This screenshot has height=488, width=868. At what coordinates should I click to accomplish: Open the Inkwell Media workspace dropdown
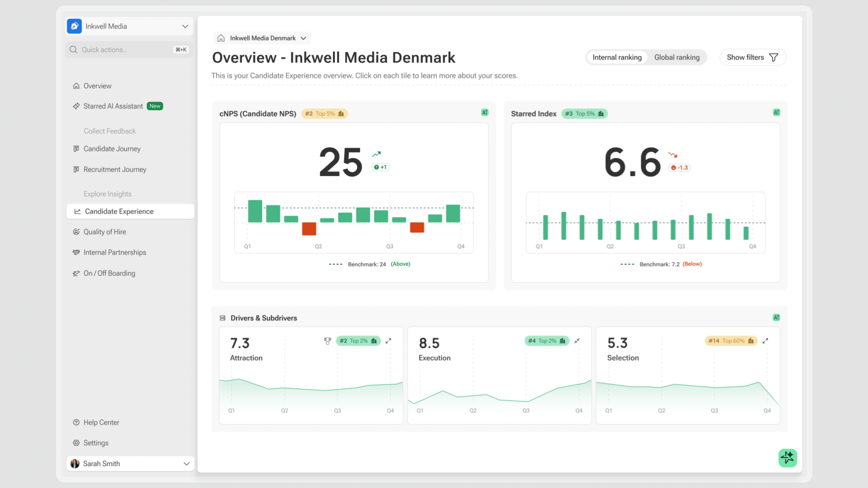(x=185, y=26)
